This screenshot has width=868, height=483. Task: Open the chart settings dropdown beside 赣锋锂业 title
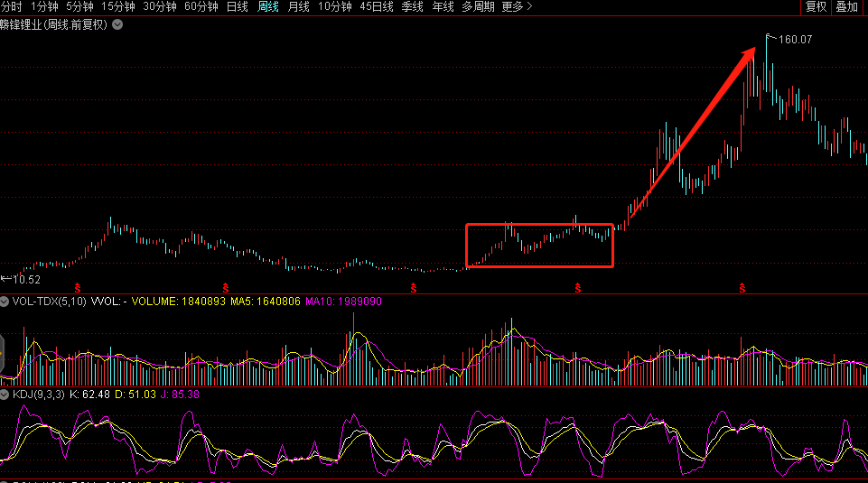117,24
